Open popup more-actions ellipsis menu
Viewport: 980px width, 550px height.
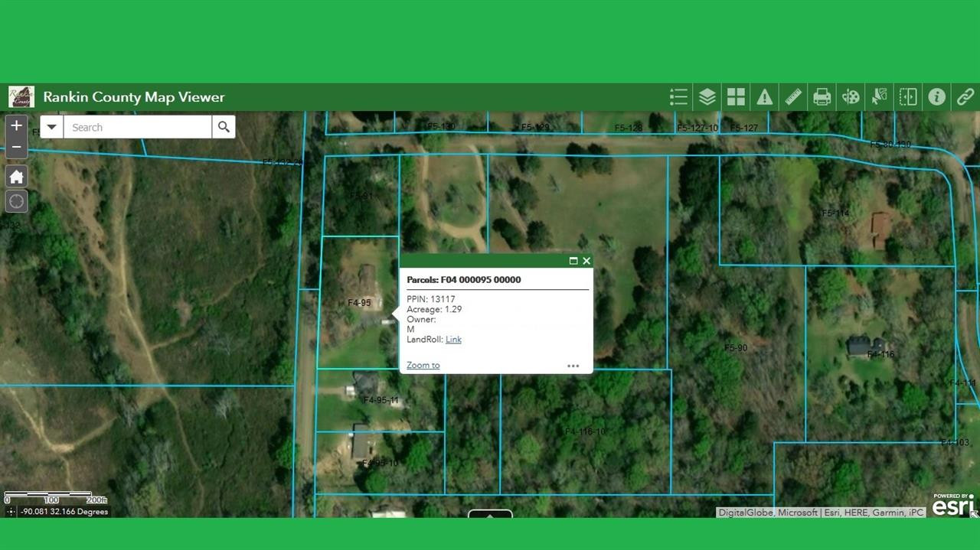click(x=573, y=366)
